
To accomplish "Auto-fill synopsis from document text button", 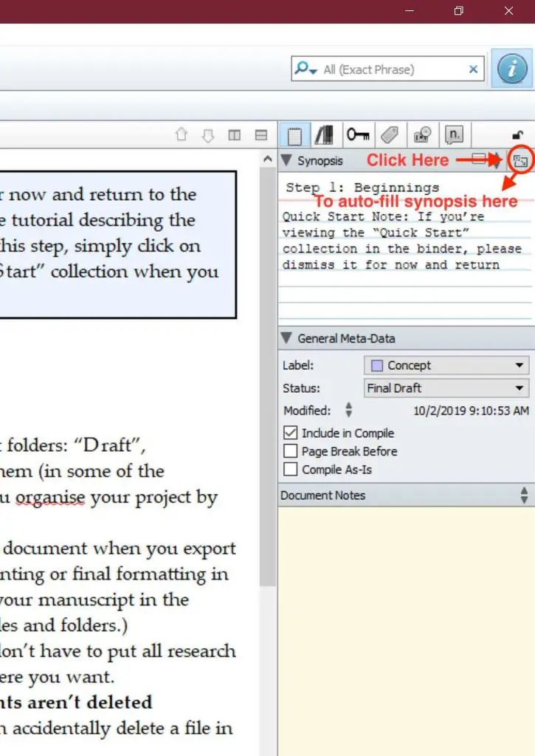I will pos(520,160).
